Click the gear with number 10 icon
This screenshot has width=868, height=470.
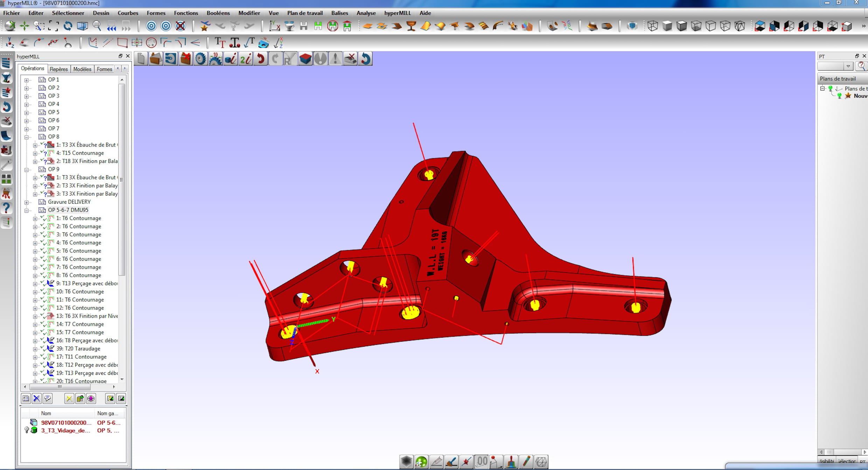coord(216,58)
